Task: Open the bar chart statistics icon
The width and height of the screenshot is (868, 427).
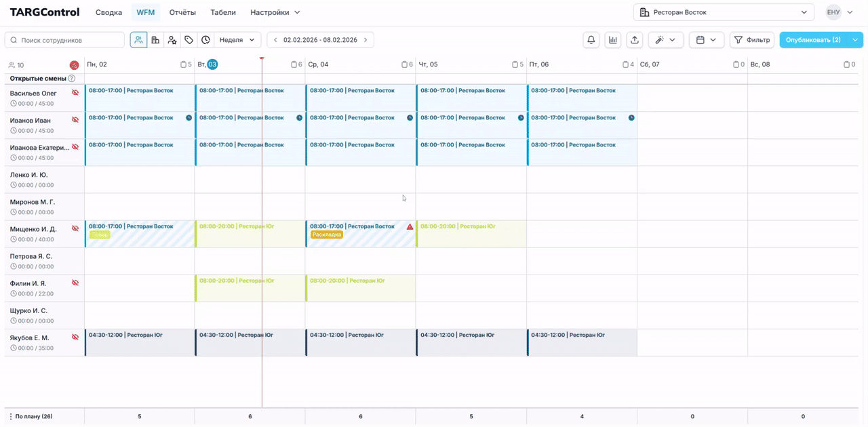Action: coord(613,40)
